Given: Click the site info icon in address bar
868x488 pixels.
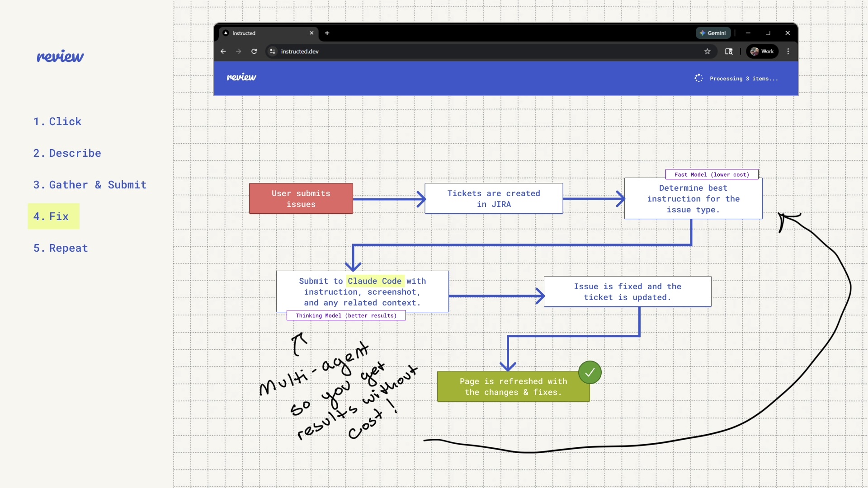Looking at the screenshot, I should [273, 52].
